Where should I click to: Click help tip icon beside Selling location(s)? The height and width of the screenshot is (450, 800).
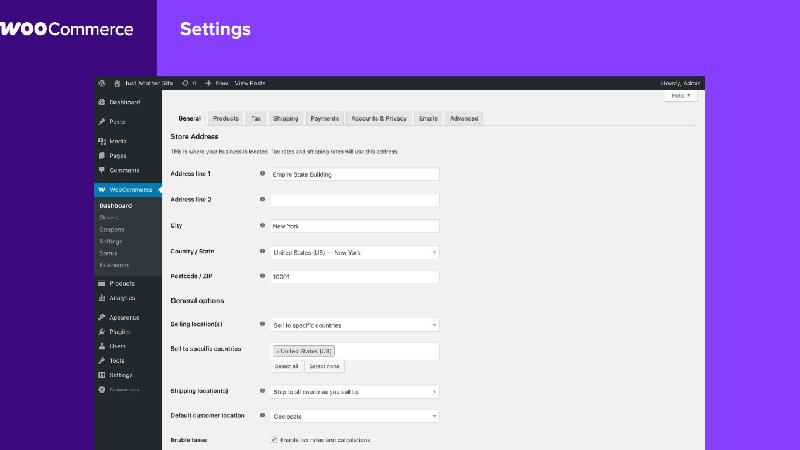(x=262, y=324)
